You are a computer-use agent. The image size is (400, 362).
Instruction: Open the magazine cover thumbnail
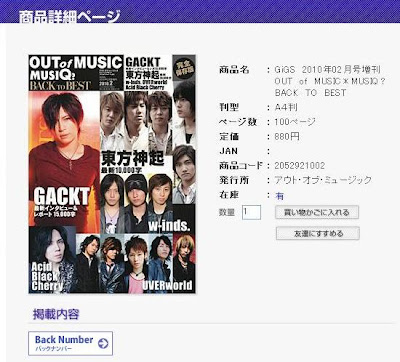click(x=112, y=174)
